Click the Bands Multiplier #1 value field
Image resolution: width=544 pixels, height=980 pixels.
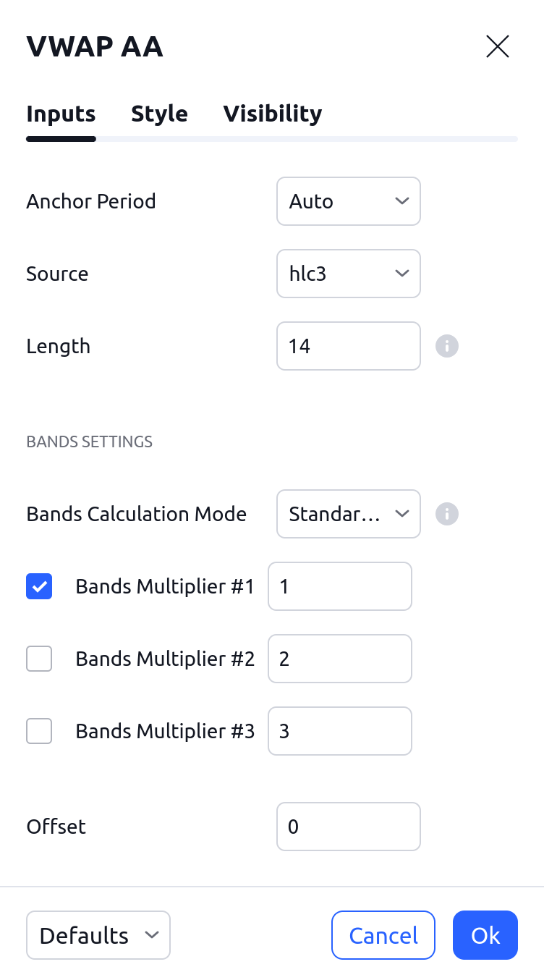[x=339, y=586]
